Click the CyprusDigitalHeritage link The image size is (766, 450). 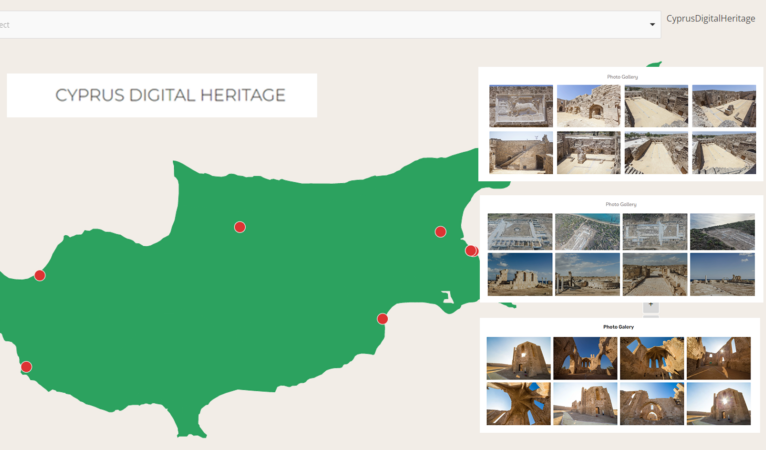710,19
